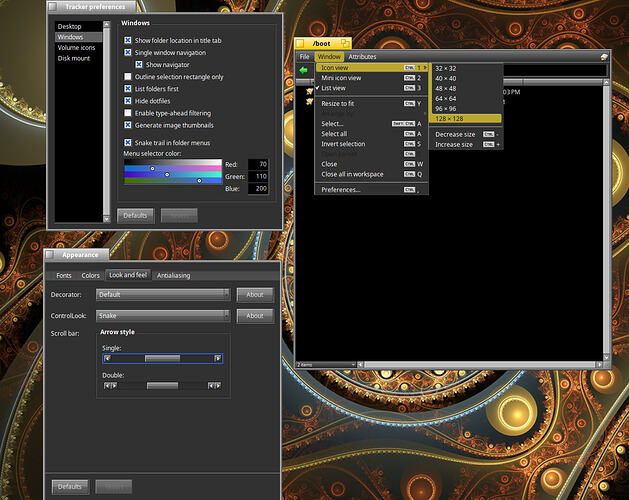629x500 pixels.
Task: Uncheck the Show navigator option
Action: [x=139, y=64]
